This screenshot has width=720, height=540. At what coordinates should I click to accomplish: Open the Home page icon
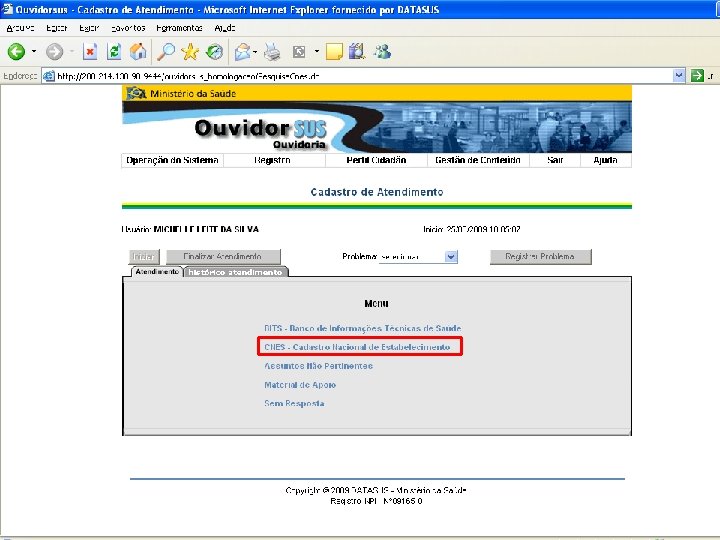point(138,51)
